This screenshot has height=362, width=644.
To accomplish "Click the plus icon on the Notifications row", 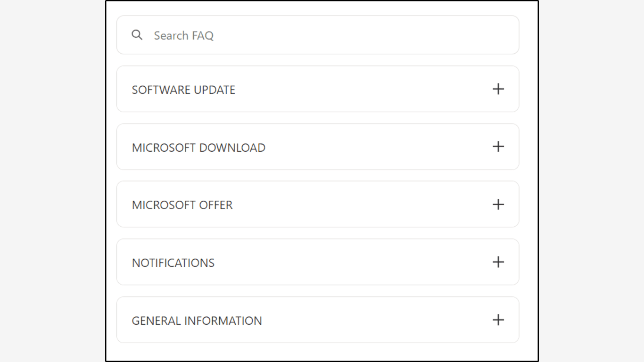I will [x=498, y=262].
